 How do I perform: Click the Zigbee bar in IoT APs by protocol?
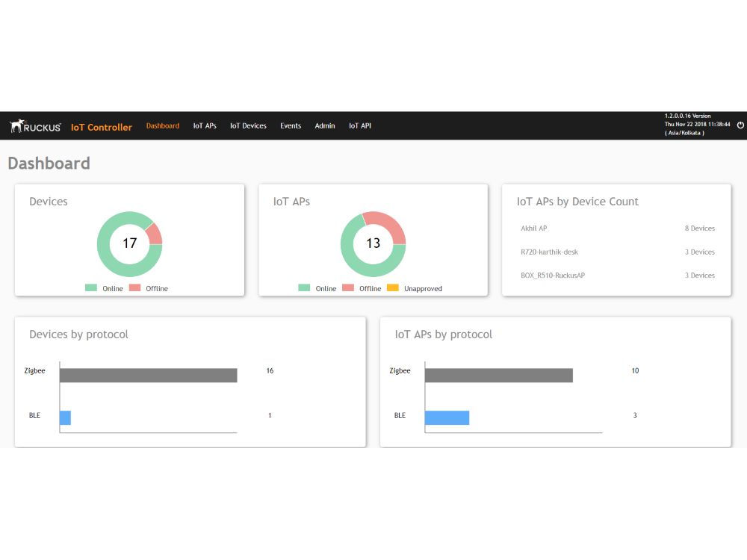(x=499, y=376)
